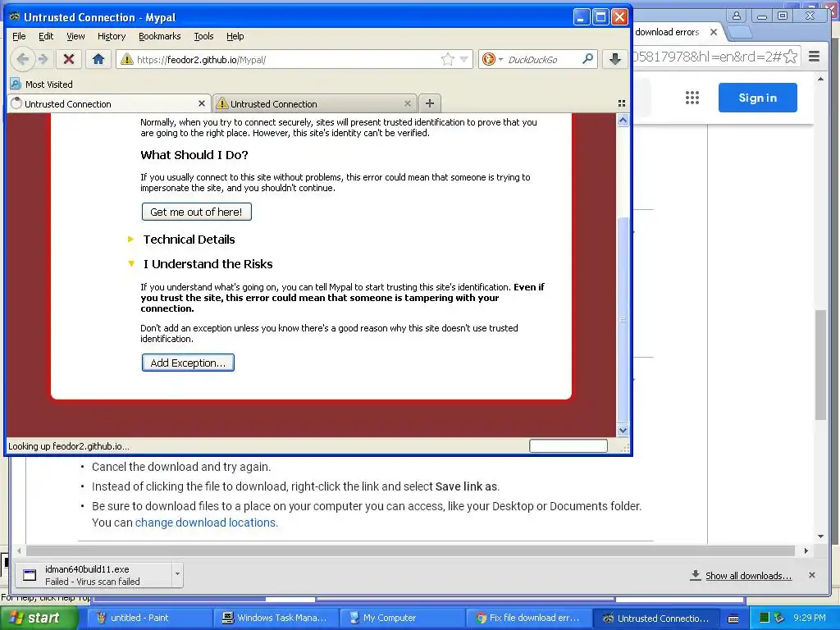Click the idman640build11.exe download item

click(x=94, y=575)
